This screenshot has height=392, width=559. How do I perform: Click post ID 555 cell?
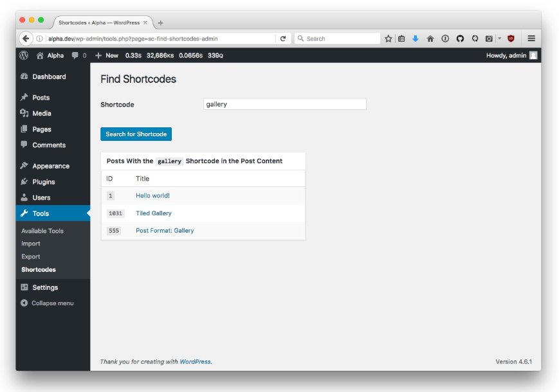(114, 231)
